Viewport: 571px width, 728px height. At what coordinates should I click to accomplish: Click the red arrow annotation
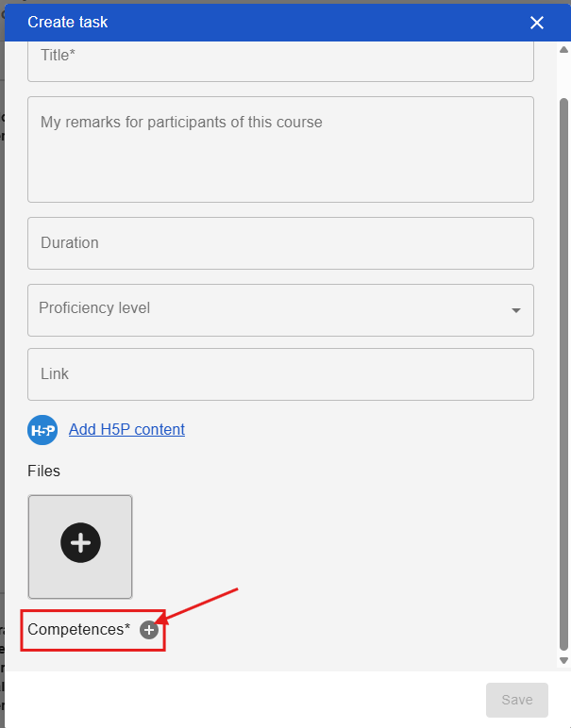198,604
